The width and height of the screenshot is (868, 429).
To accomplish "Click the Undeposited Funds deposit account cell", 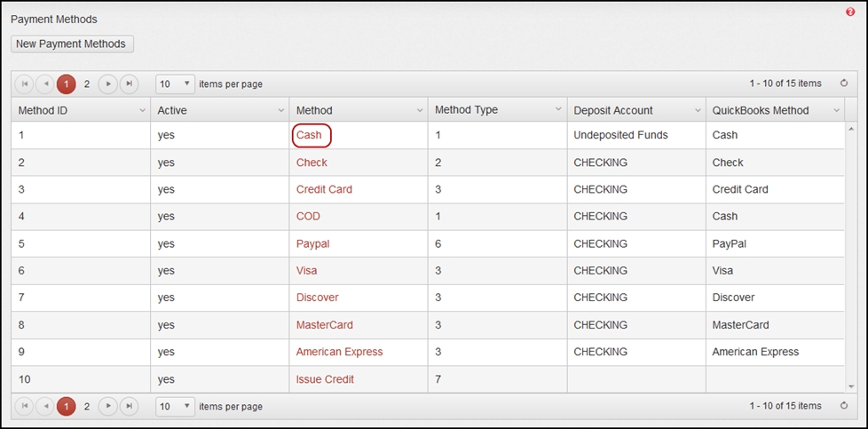I will (x=636, y=135).
